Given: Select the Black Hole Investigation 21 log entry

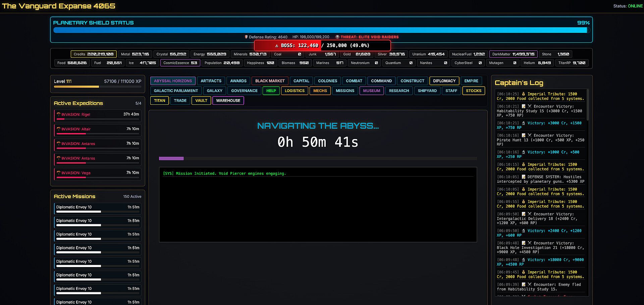Looking at the screenshot, I should coord(541,248).
